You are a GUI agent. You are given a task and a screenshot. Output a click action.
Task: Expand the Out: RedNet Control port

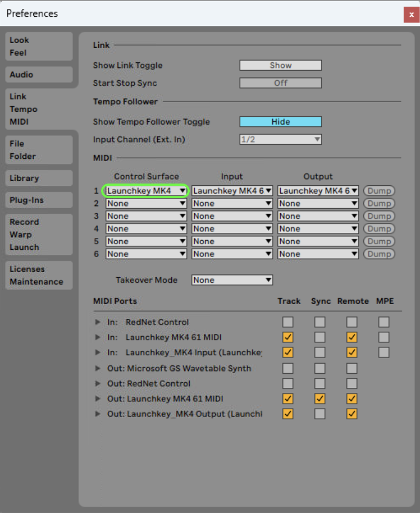(98, 383)
